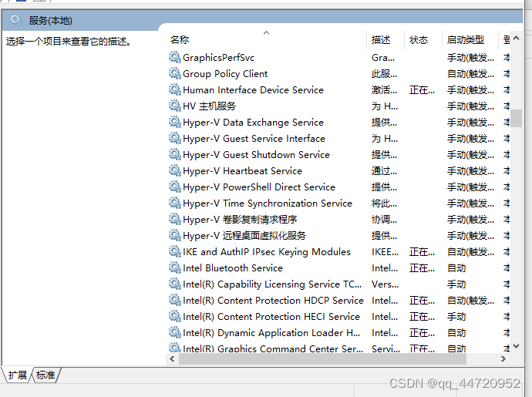
Task: Select Human Interface Device Service name
Action: click(x=253, y=90)
